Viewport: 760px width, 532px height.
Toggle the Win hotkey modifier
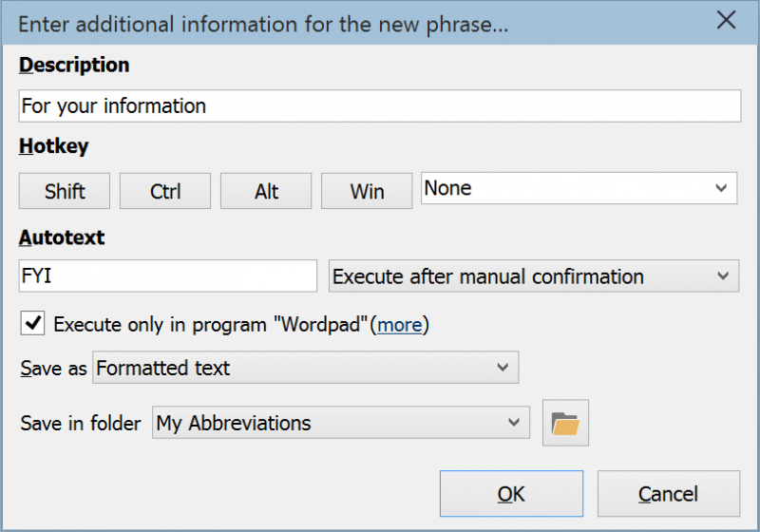(x=367, y=191)
